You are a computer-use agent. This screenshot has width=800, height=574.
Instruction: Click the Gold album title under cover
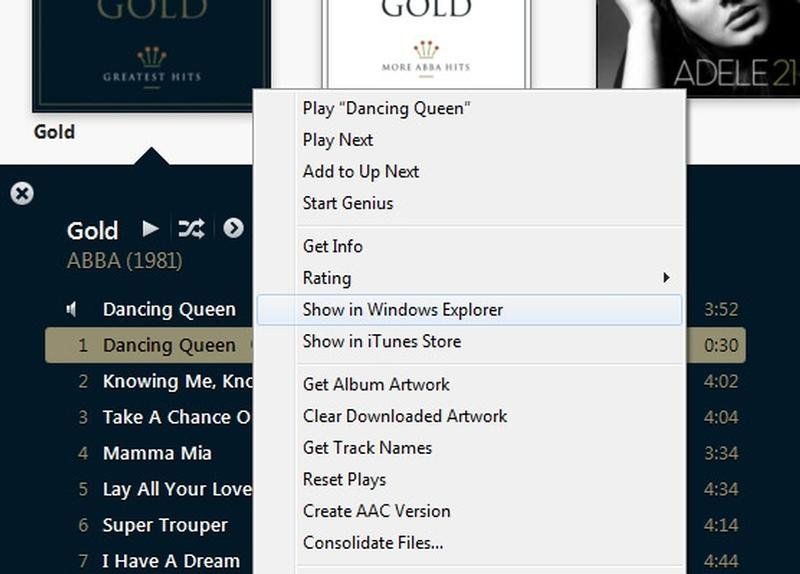54,132
